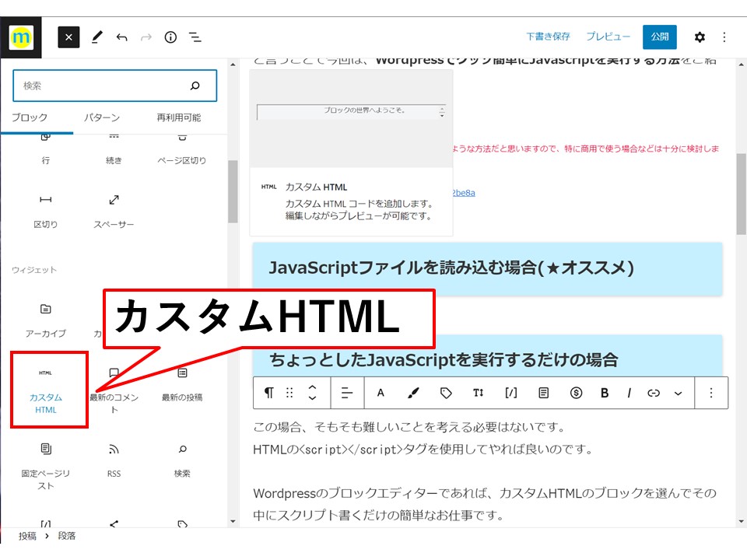
Task: Insert the RSS block
Action: pyautogui.click(x=114, y=461)
